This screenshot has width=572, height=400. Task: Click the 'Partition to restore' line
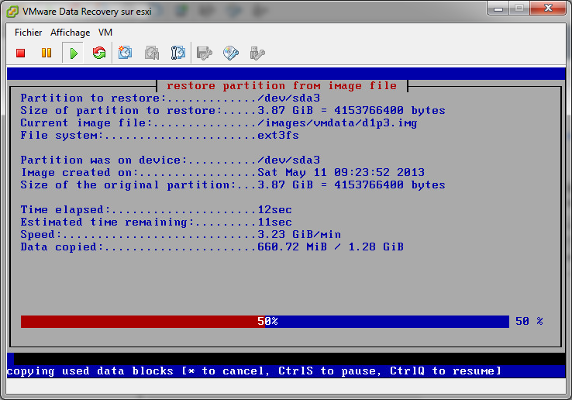(170, 98)
